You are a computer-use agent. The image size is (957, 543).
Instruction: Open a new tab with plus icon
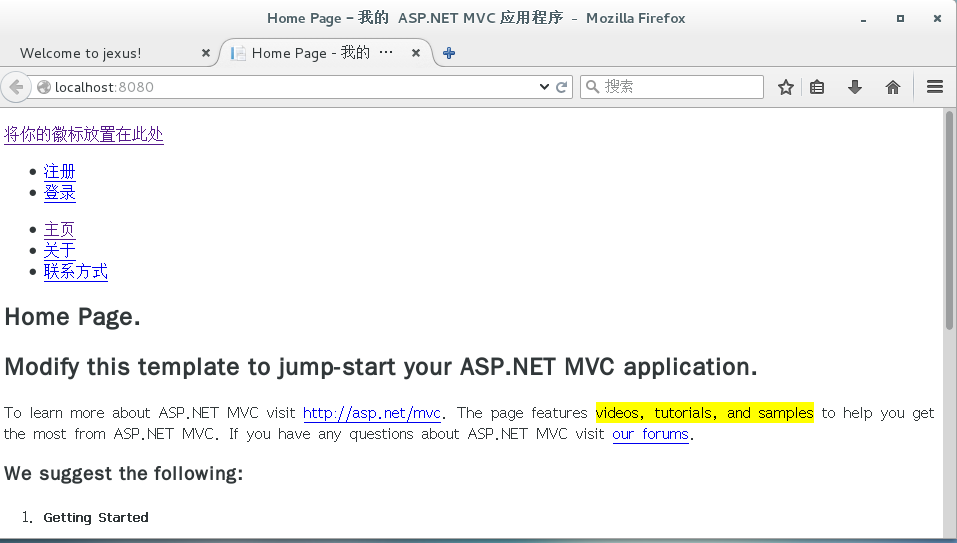tap(449, 53)
